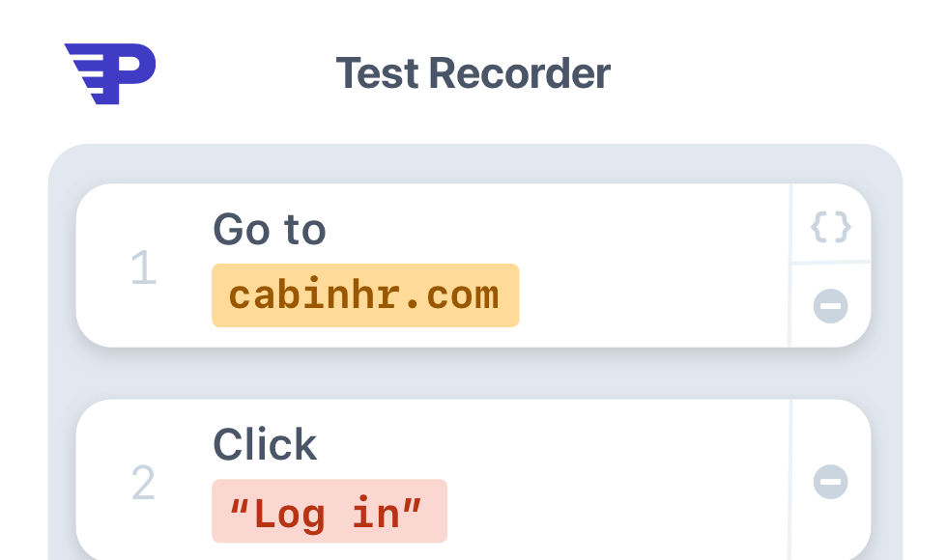
Task: Select the "Log in" target badge
Action: (x=330, y=511)
